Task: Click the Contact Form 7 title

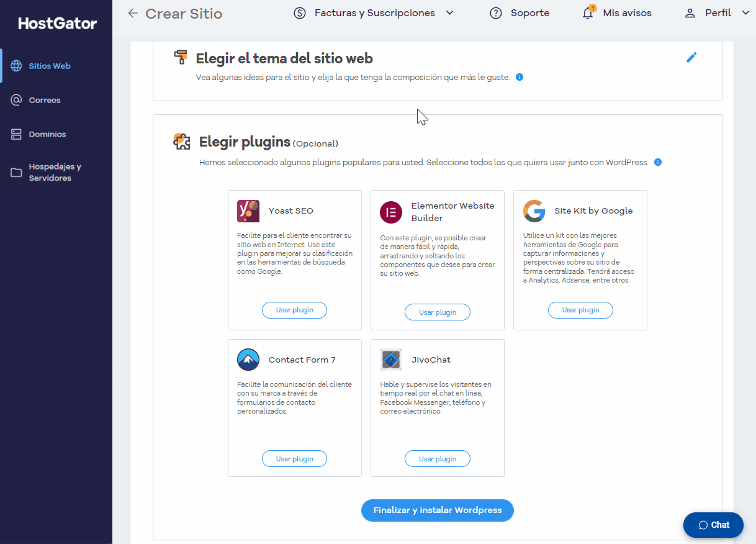Action: pos(302,360)
